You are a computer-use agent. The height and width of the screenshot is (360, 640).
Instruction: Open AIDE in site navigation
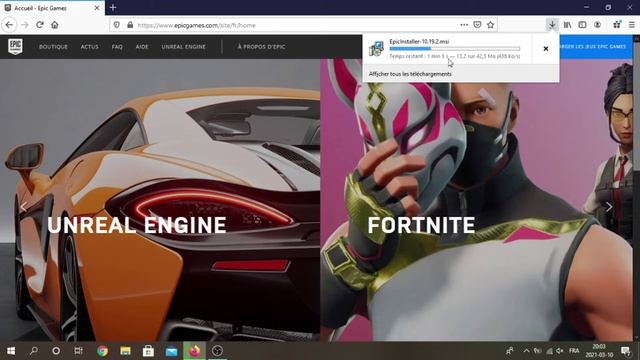[142, 47]
